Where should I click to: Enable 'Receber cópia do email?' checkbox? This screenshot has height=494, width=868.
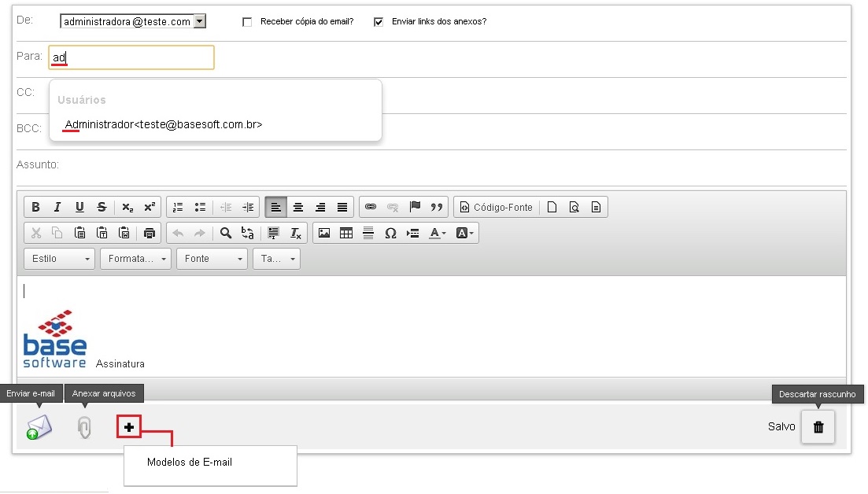247,22
